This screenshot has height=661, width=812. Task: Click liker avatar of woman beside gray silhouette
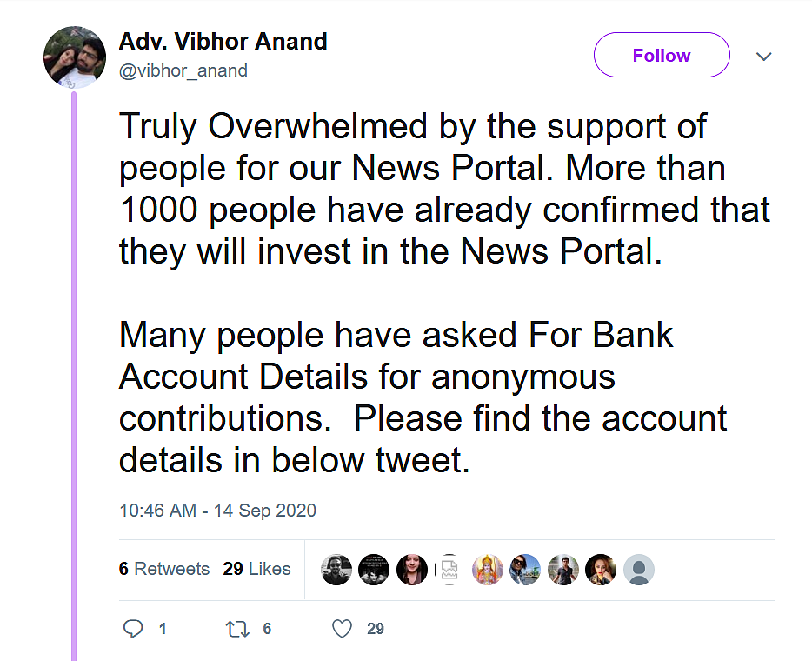(x=601, y=570)
